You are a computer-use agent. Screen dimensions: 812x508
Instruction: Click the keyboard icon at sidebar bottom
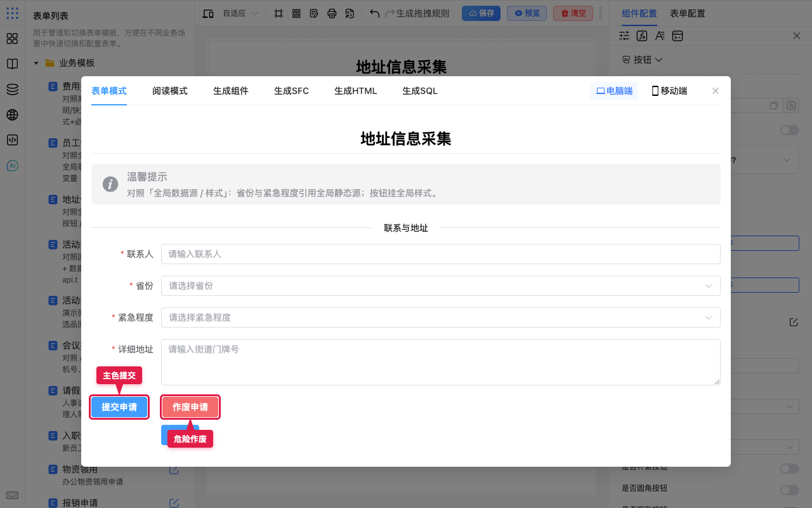coord(12,495)
